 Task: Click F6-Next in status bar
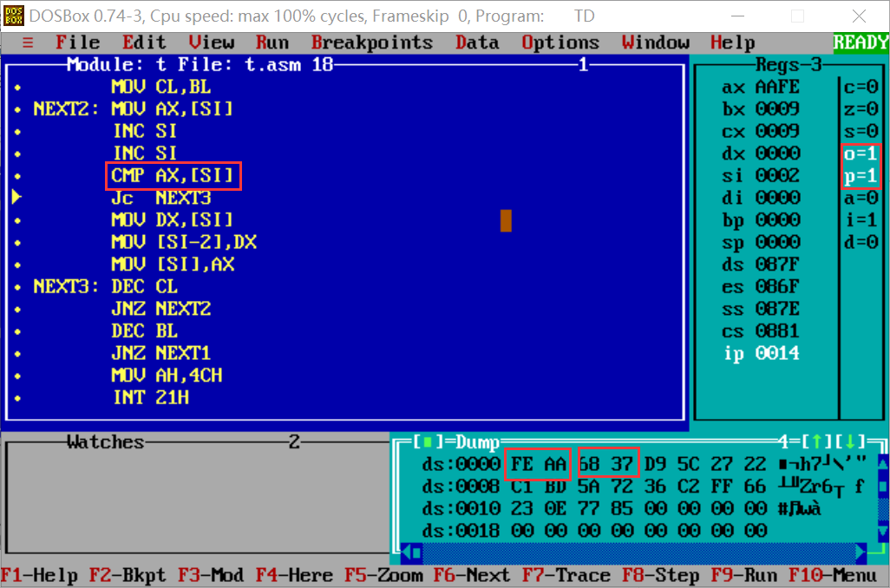point(472,576)
